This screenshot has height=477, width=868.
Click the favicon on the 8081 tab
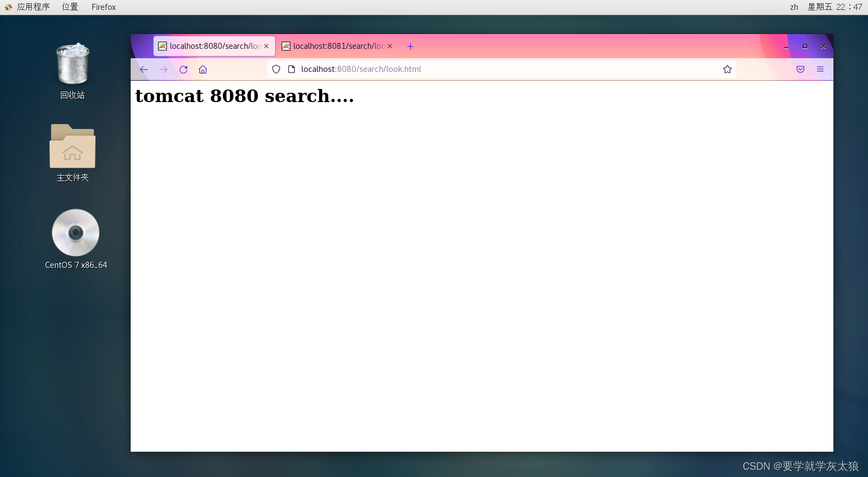286,46
